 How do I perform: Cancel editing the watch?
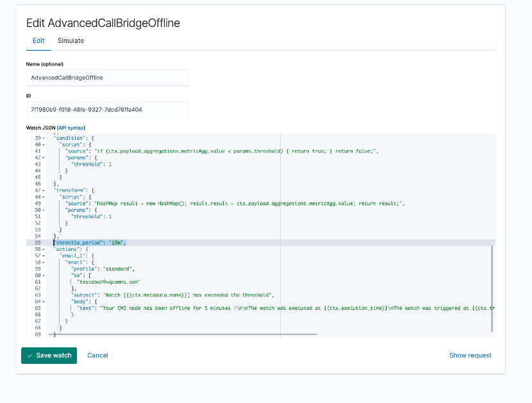(x=97, y=356)
